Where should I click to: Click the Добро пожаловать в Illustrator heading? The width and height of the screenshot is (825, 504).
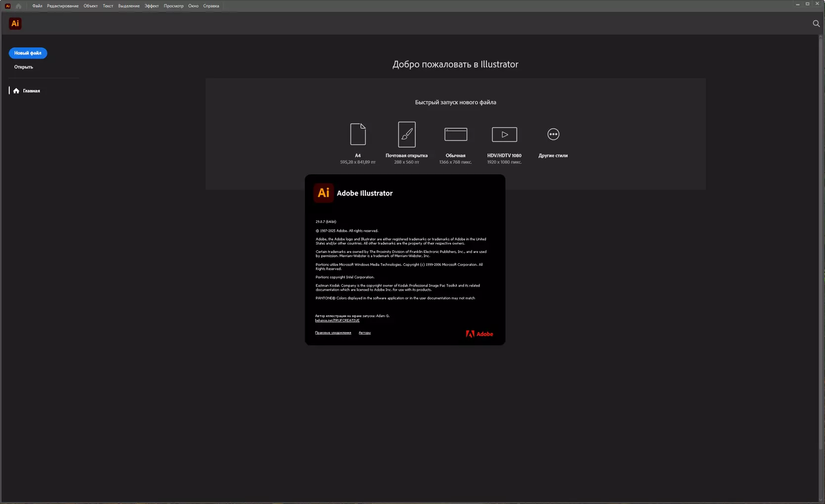(x=455, y=64)
